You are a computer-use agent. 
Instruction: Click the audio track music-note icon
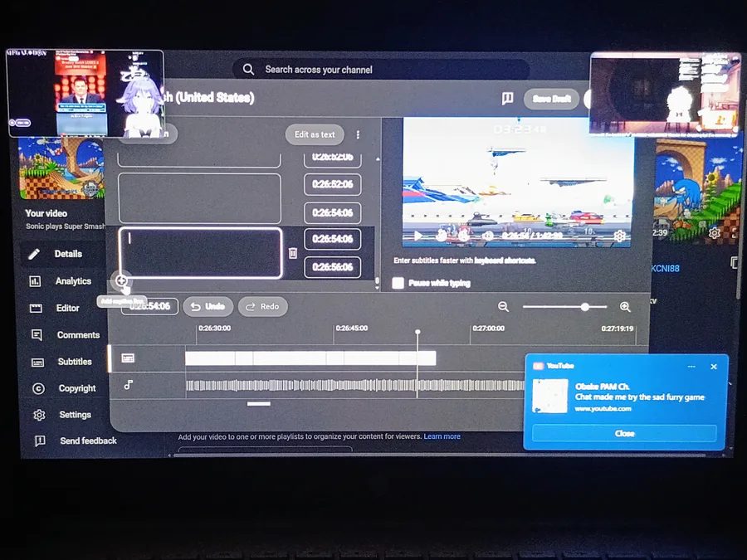128,385
